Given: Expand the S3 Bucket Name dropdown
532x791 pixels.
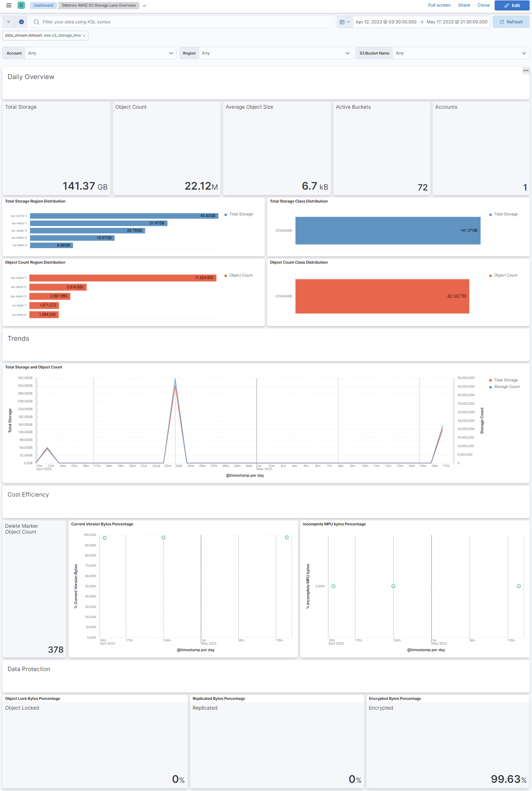Looking at the screenshot, I should pos(524,53).
